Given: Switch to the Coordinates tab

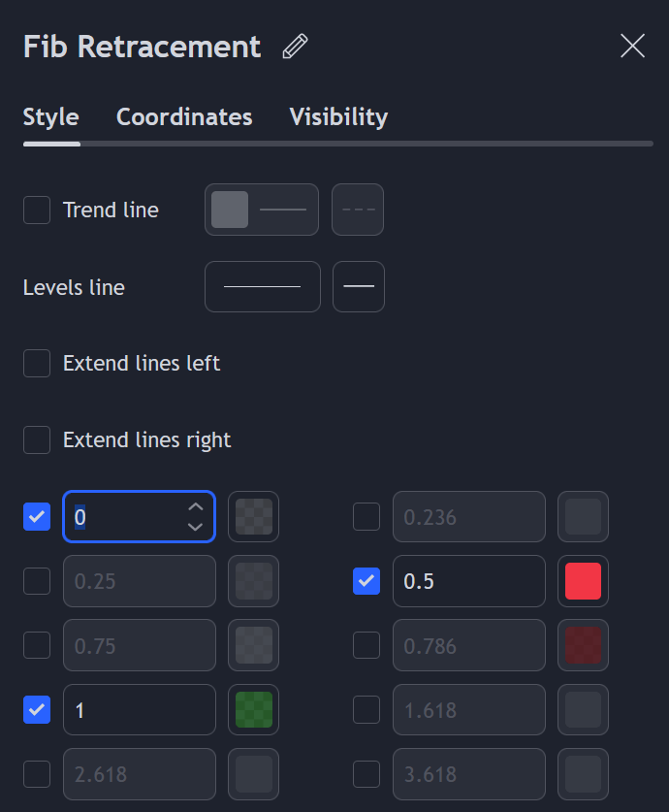Looking at the screenshot, I should pos(184,117).
